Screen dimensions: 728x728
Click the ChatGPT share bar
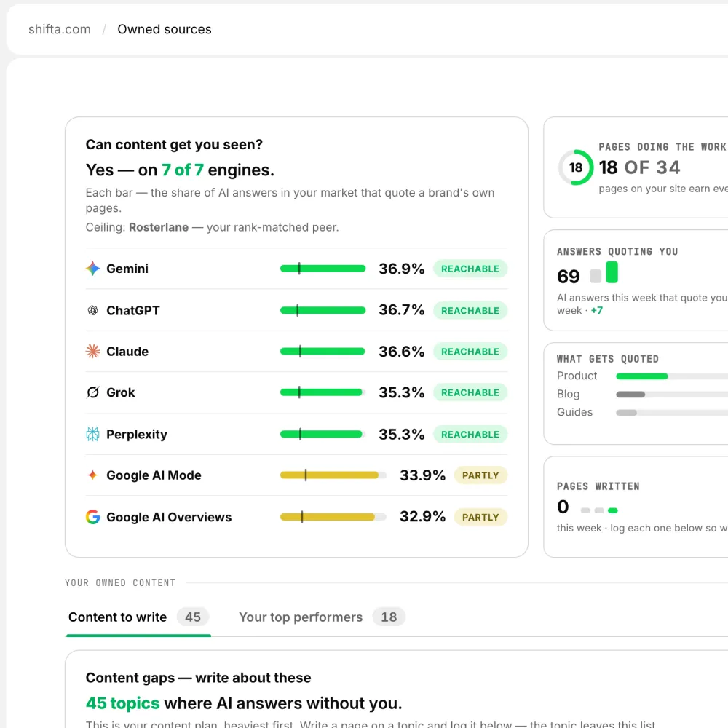[x=323, y=310]
